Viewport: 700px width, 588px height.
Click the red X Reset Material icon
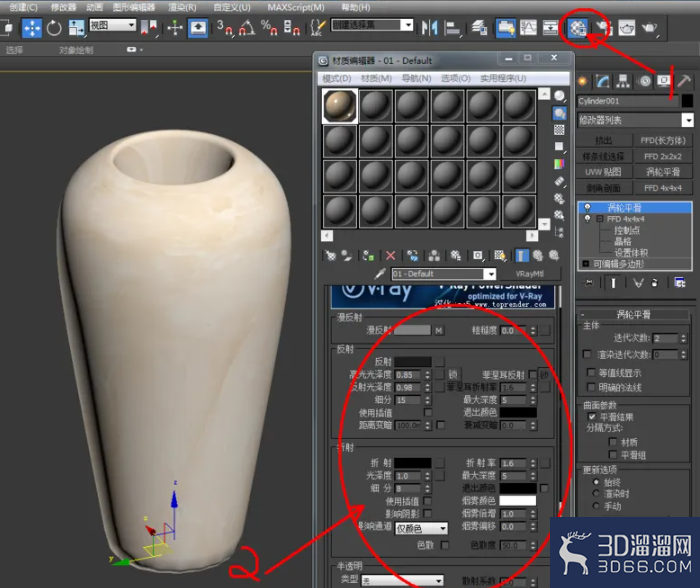pyautogui.click(x=391, y=255)
